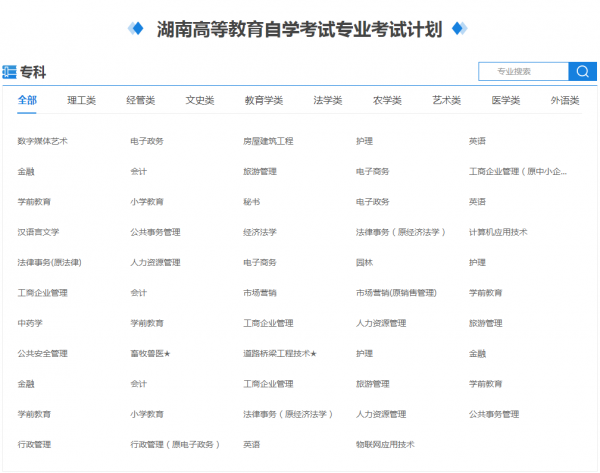
Task: Open the 秘书 major link
Action: (x=251, y=202)
